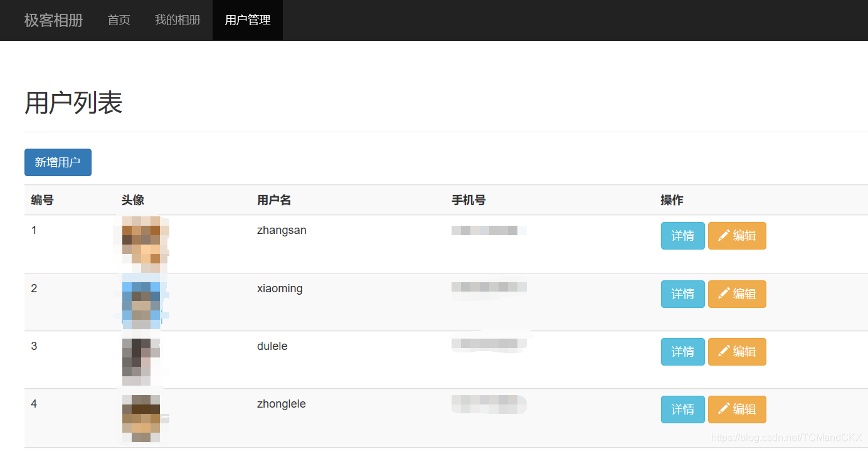Click the blurred phone number for zhangsan

pyautogui.click(x=489, y=230)
